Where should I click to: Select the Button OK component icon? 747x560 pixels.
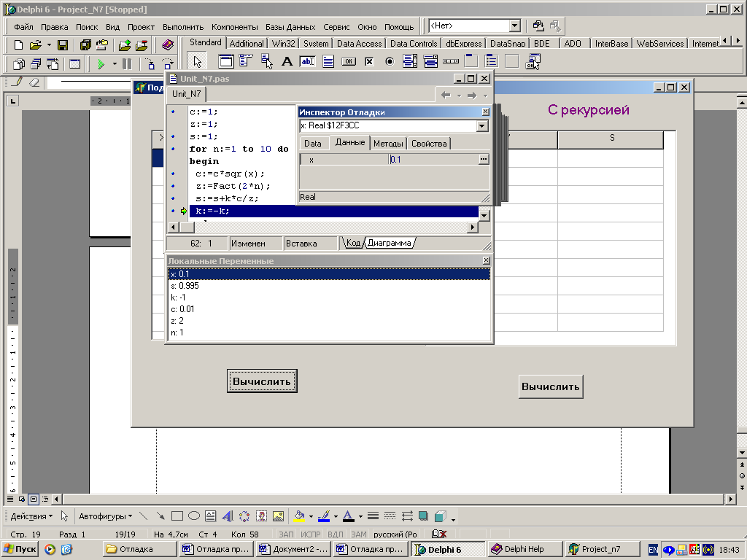pos(349,61)
